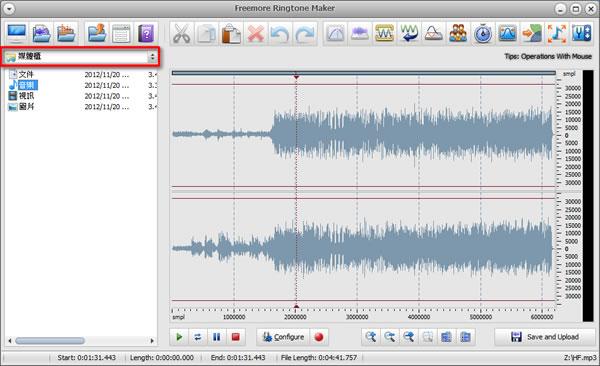Viewport: 600px width, 366px height.
Task: Select the 音樂 music folder row
Action: tap(23, 85)
